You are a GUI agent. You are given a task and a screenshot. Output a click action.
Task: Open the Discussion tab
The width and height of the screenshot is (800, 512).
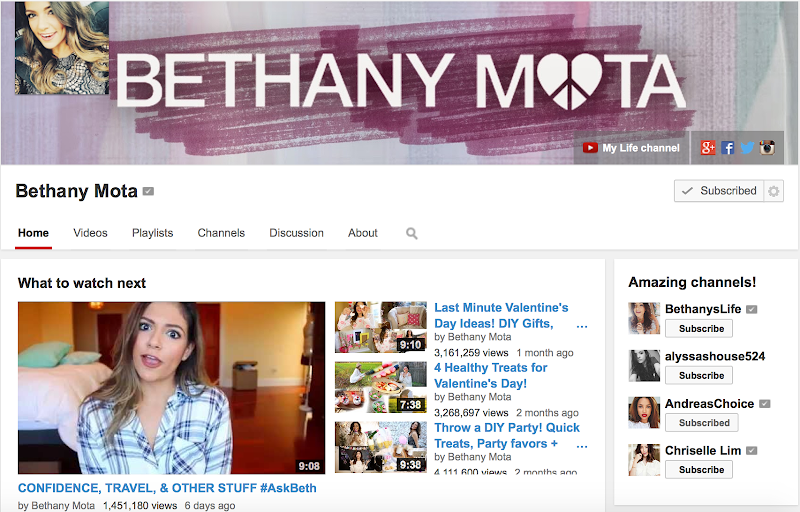click(296, 233)
